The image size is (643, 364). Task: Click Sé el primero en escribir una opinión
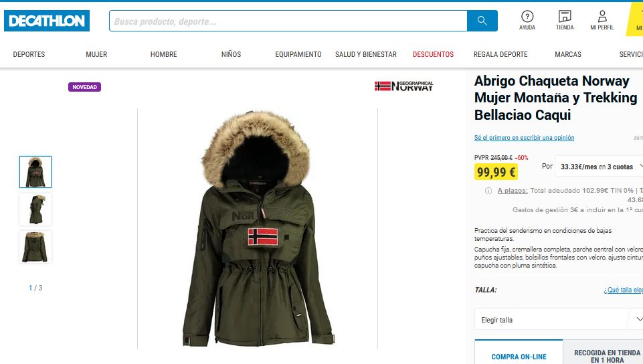coord(524,138)
